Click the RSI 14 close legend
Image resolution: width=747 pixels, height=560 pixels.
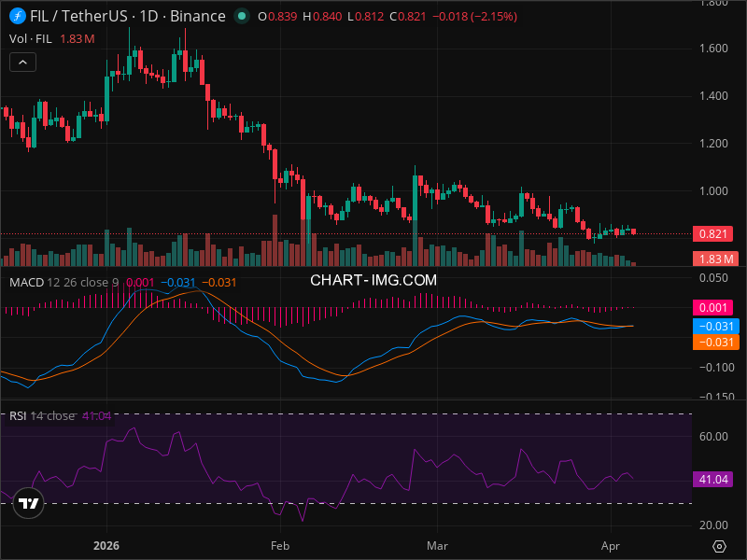[x=42, y=416]
